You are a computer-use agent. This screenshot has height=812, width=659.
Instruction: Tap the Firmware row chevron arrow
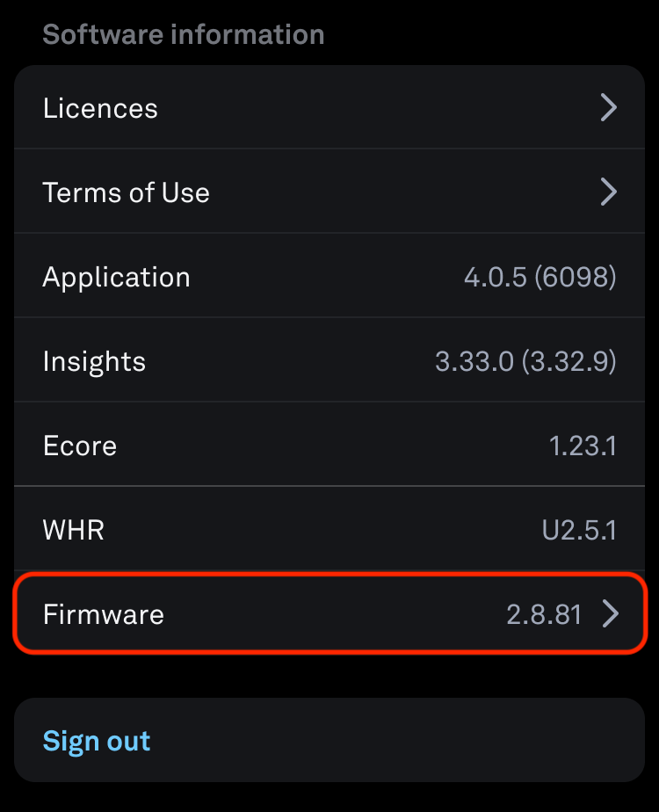[x=610, y=613]
